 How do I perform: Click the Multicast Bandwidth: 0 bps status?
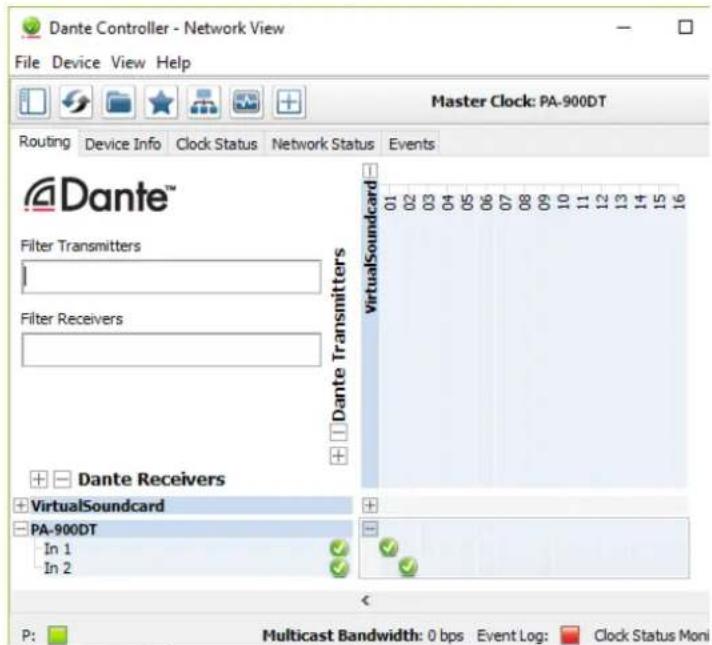(x=363, y=635)
